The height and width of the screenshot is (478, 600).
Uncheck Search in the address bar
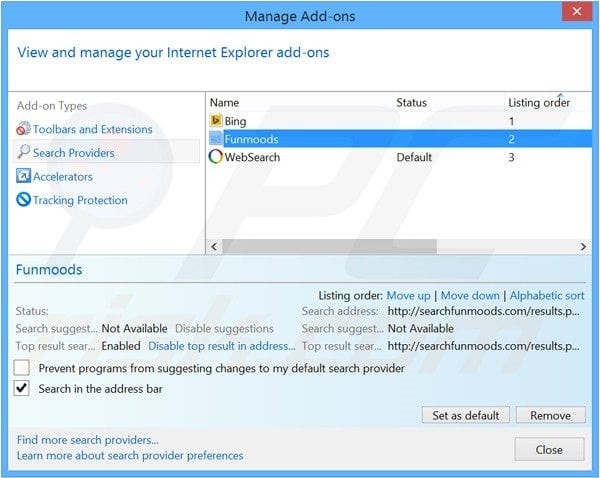[x=21, y=388]
